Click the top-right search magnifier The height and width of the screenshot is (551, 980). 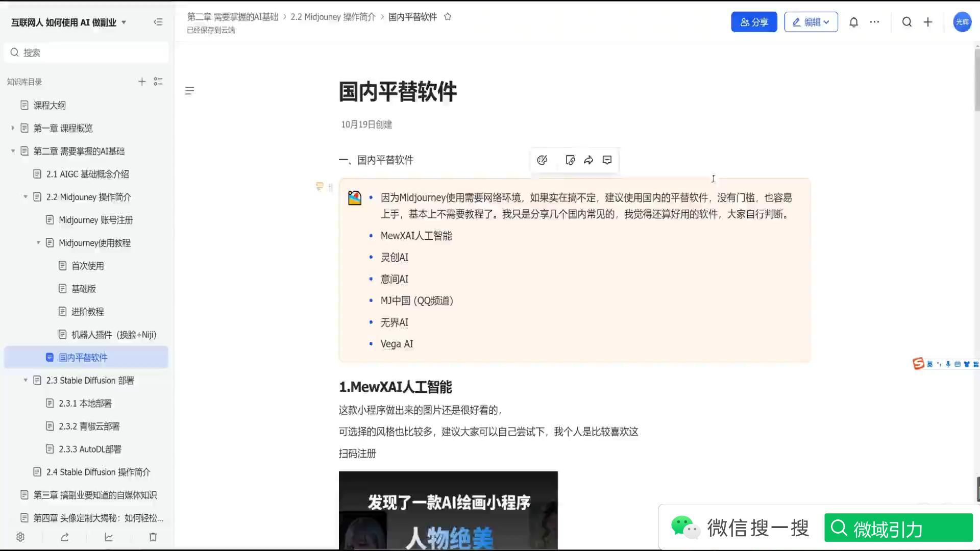[x=907, y=22]
